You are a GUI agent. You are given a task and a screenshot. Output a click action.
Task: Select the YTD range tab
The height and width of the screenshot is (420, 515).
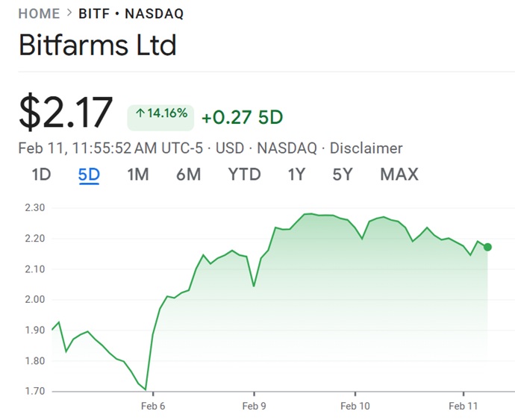pyautogui.click(x=244, y=175)
